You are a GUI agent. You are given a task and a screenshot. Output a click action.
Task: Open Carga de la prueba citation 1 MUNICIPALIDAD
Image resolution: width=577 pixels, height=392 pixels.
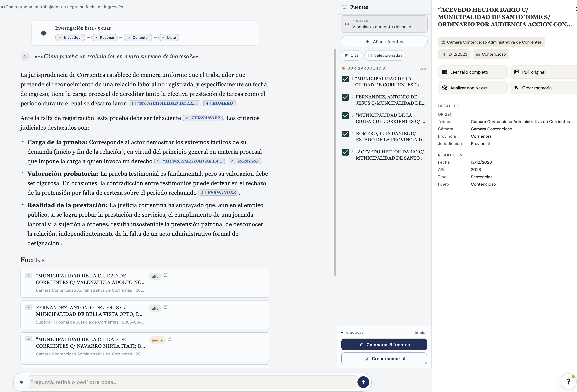click(x=190, y=161)
